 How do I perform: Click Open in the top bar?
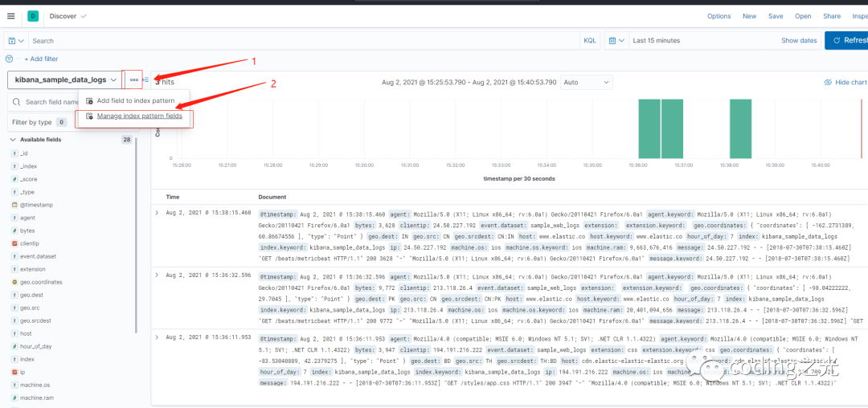coord(803,16)
